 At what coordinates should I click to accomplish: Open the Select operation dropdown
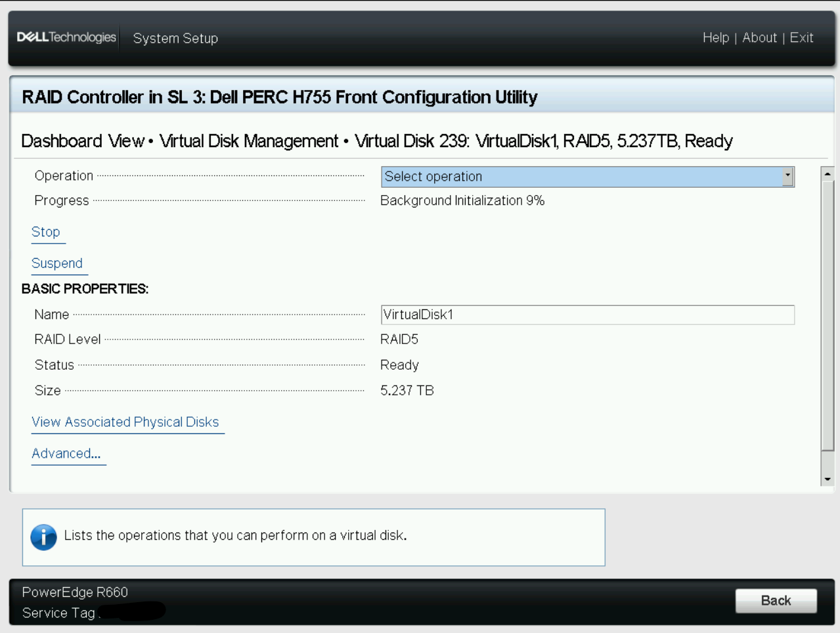[x=587, y=177]
